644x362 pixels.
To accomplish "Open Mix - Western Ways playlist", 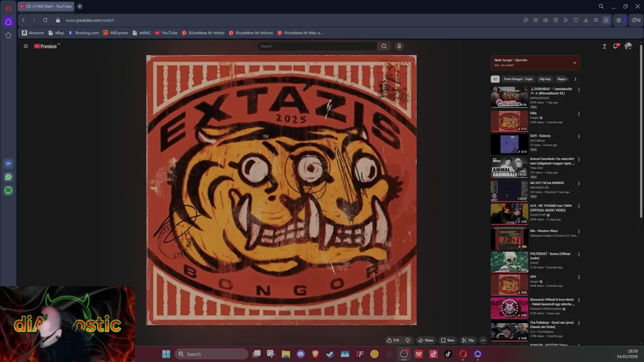I will pos(509,239).
